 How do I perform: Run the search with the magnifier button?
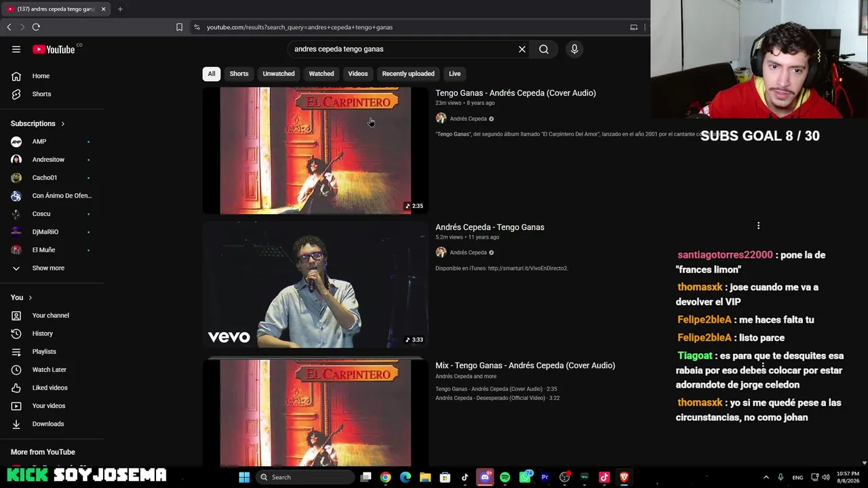(x=544, y=49)
